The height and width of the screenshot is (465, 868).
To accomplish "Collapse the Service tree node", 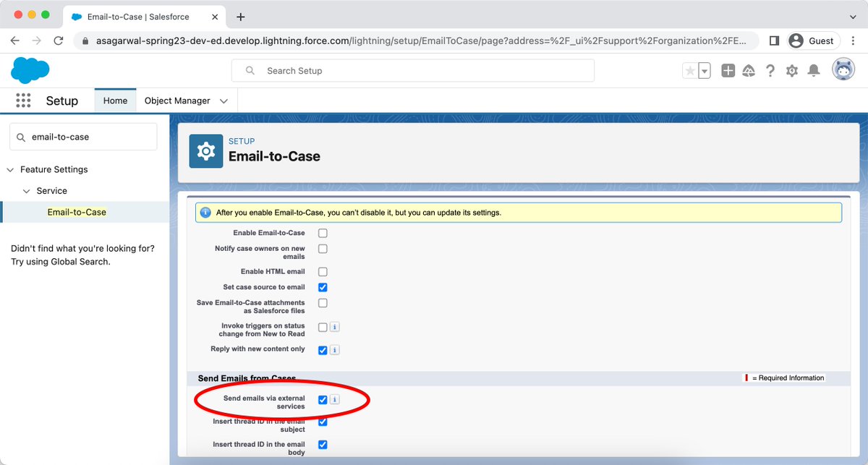I will pos(27,191).
